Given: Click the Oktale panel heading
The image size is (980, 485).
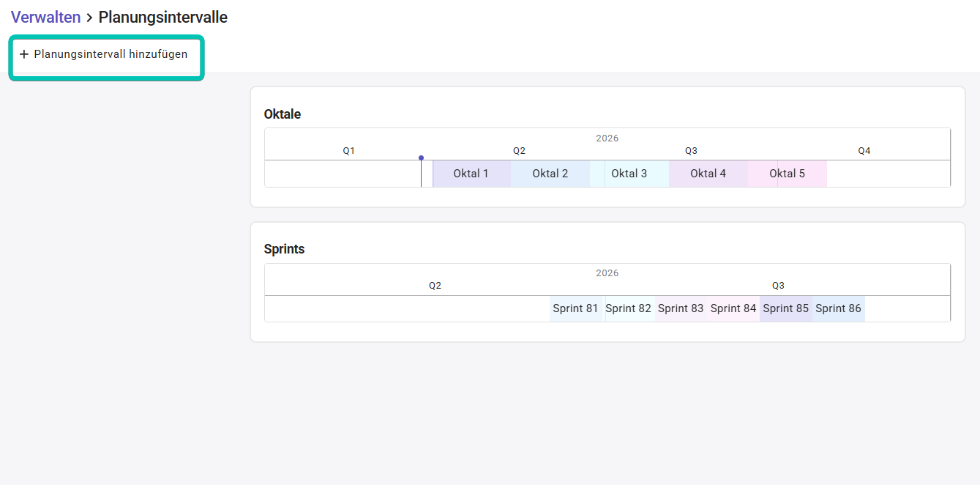Looking at the screenshot, I should coord(283,114).
